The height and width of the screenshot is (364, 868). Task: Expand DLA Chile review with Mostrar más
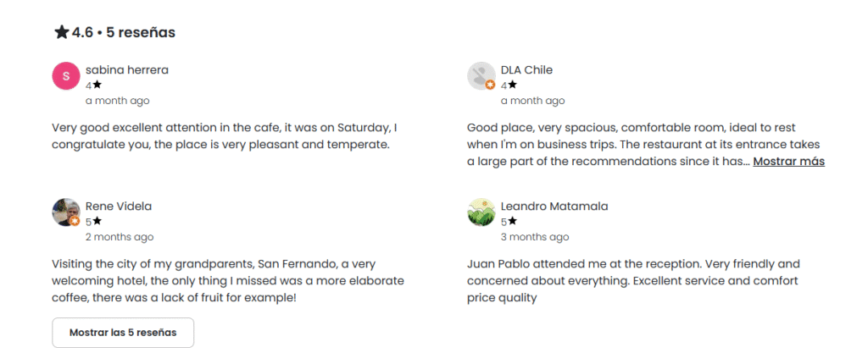point(788,161)
